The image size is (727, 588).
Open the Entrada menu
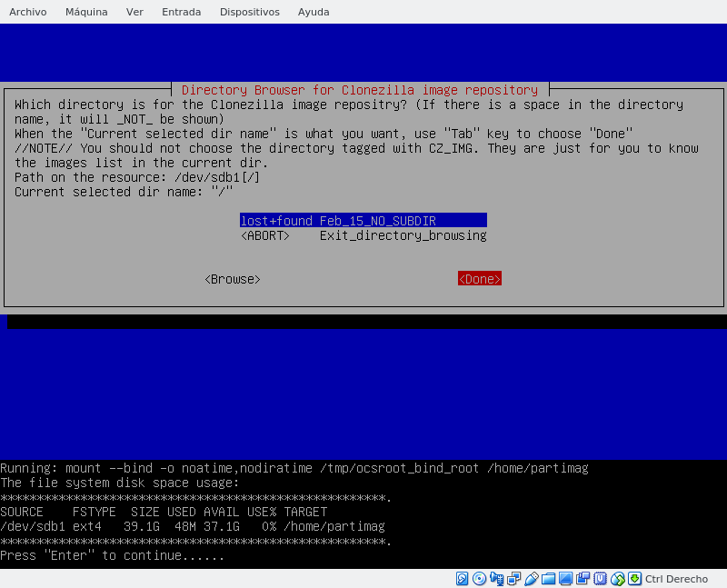tap(181, 12)
